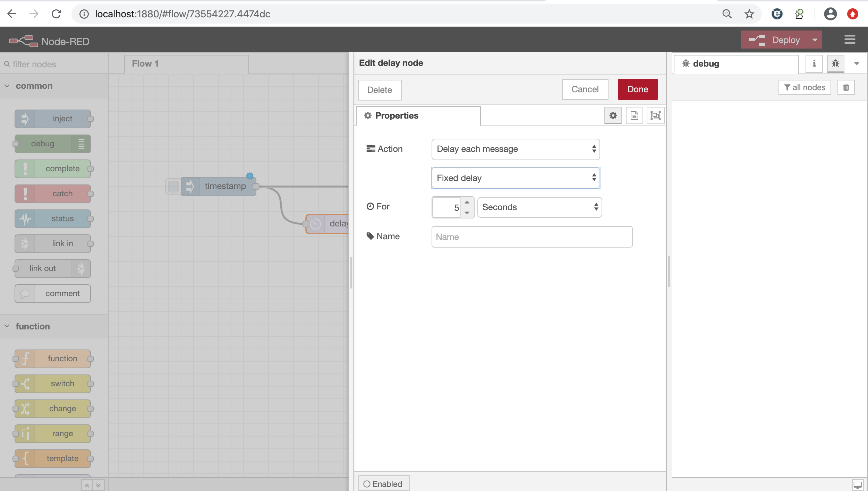The width and height of the screenshot is (868, 491).
Task: Open the Seconds unit dropdown
Action: point(539,207)
